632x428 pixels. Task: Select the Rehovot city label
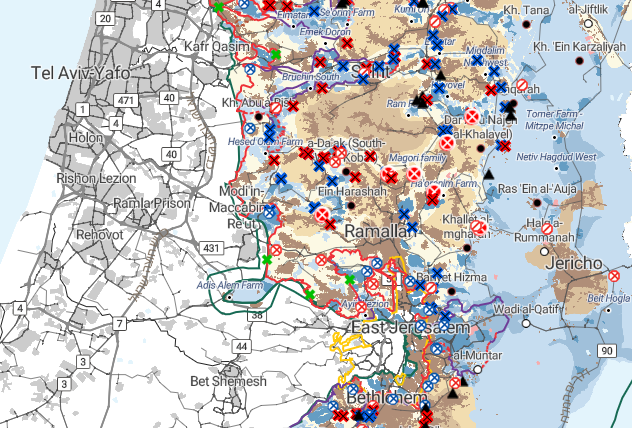(x=100, y=234)
